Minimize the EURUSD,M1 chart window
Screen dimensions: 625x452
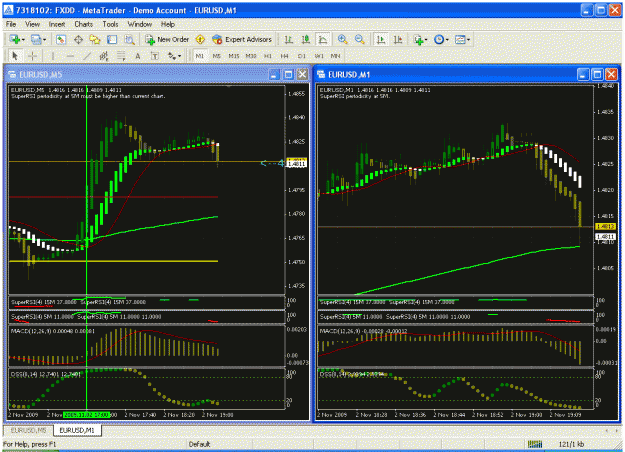pos(583,75)
